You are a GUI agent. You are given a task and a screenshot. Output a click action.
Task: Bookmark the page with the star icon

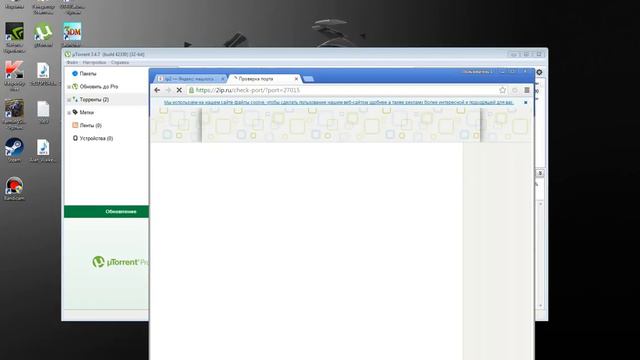pos(502,90)
